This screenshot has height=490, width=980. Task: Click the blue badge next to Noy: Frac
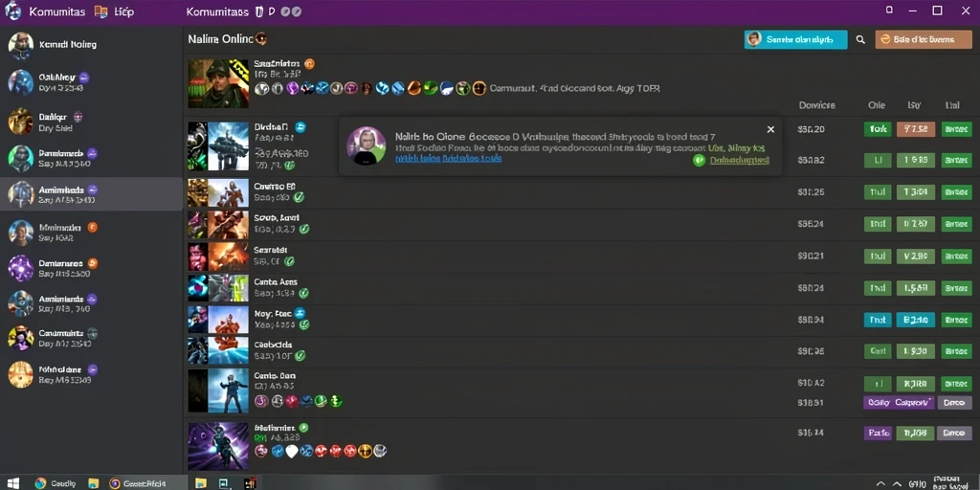pyautogui.click(x=300, y=313)
